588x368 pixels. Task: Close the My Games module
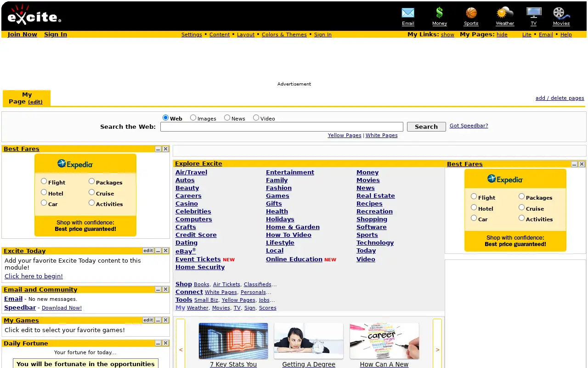coord(165,320)
